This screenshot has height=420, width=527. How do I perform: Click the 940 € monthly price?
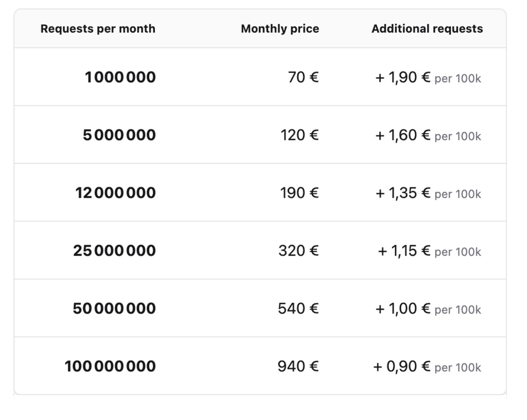(298, 366)
